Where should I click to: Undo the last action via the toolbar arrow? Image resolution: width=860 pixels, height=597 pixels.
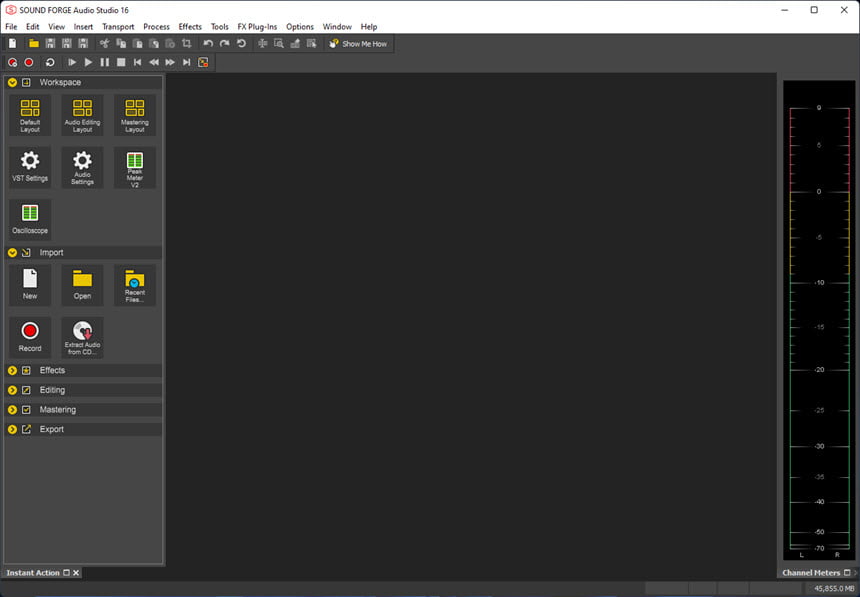click(x=208, y=43)
